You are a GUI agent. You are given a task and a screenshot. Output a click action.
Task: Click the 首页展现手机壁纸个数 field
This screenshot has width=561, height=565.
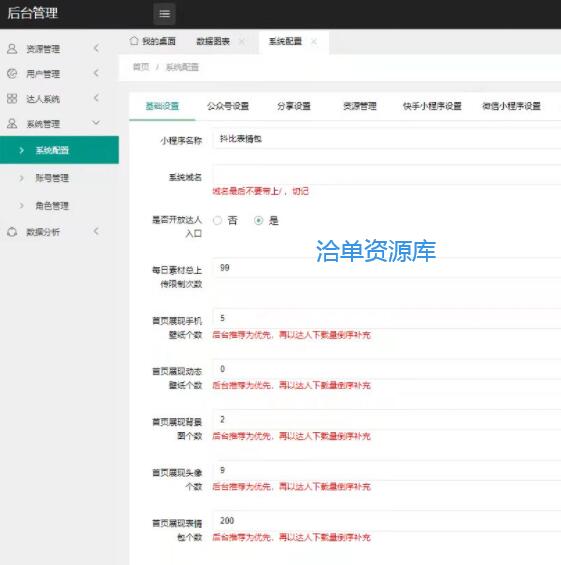[x=387, y=319]
